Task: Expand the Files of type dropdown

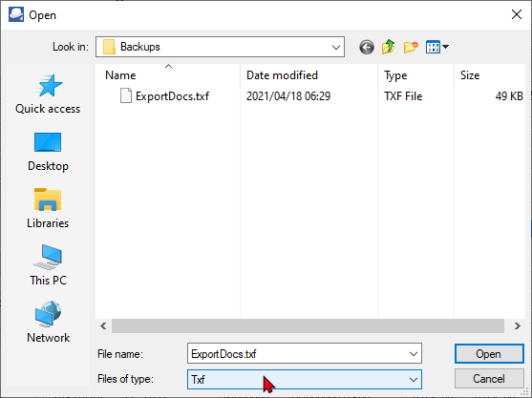Action: click(x=414, y=379)
